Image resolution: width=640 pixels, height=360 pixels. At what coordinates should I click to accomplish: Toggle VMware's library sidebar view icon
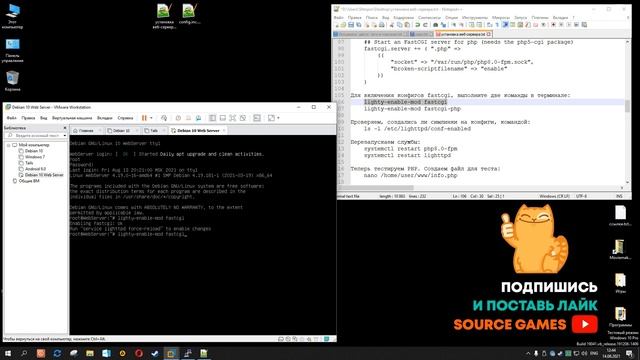point(212,118)
